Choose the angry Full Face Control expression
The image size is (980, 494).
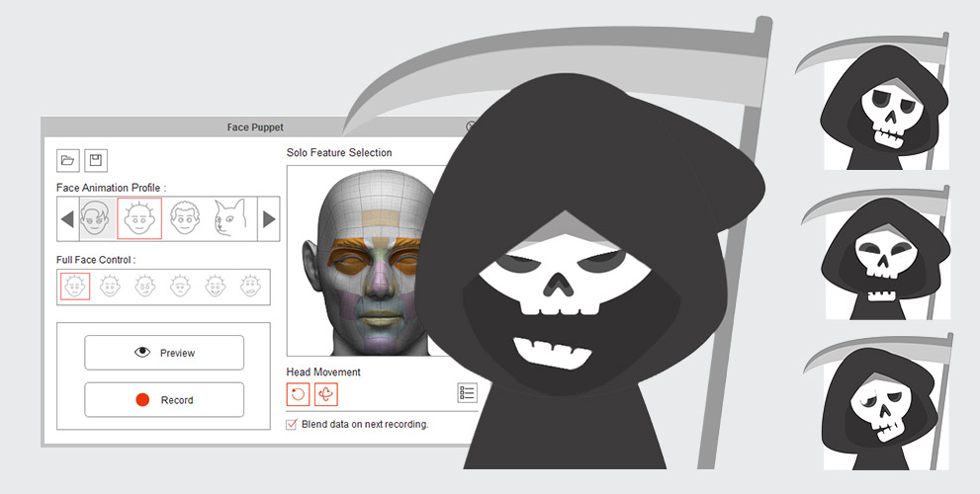145,287
